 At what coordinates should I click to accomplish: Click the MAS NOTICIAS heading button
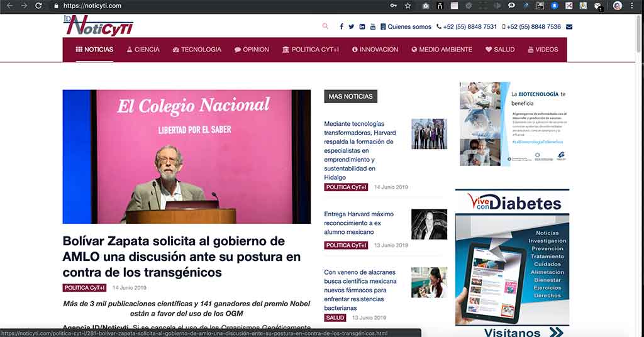(350, 96)
